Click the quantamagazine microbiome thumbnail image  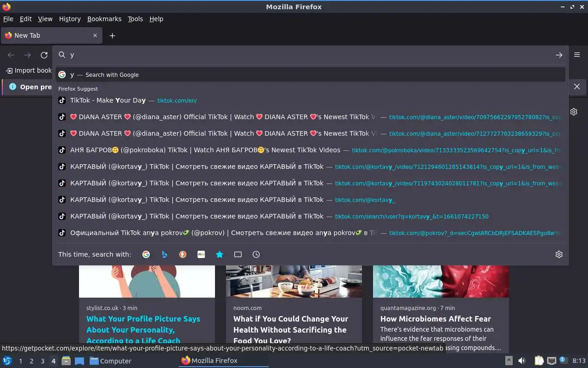tap(441, 281)
